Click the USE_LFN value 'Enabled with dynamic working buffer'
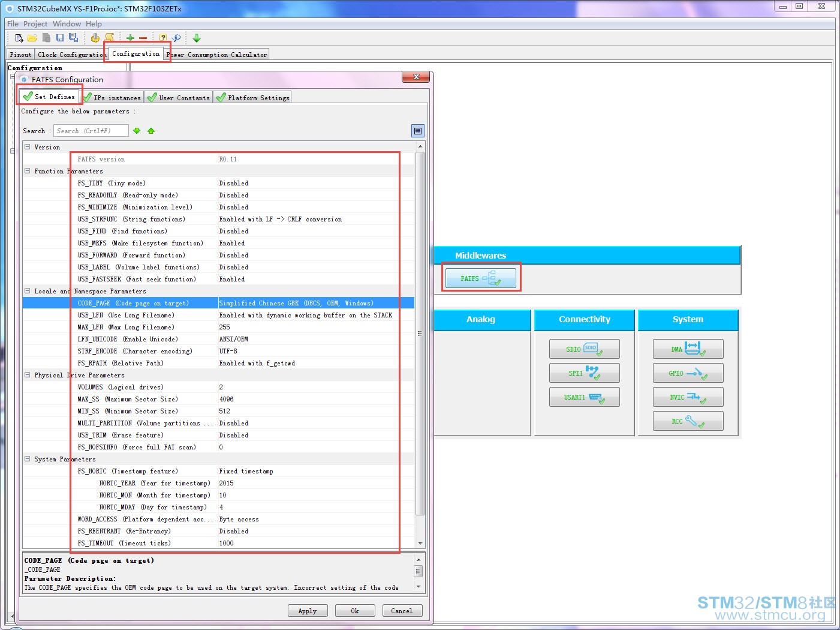The image size is (840, 630). click(x=306, y=315)
